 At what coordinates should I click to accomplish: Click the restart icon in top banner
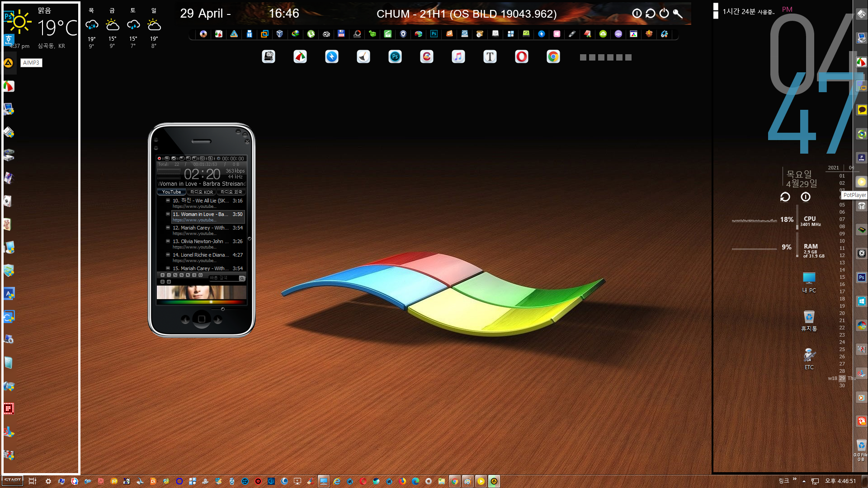[651, 14]
